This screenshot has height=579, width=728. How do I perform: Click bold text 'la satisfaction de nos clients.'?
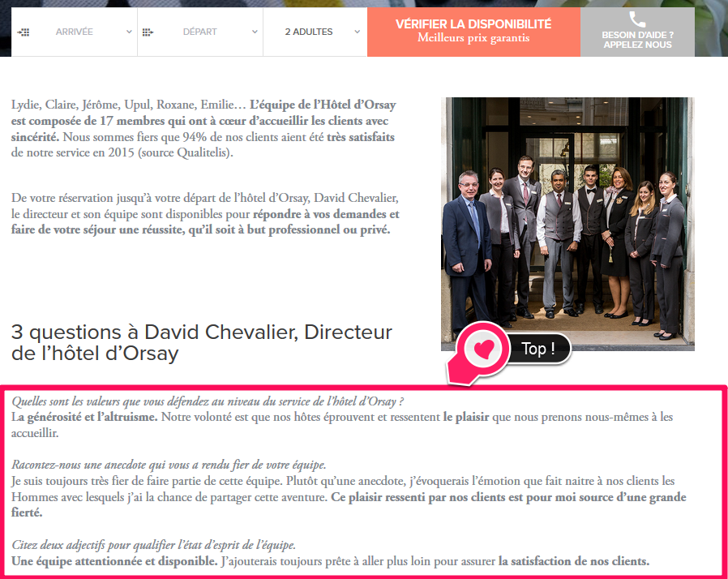point(574,561)
